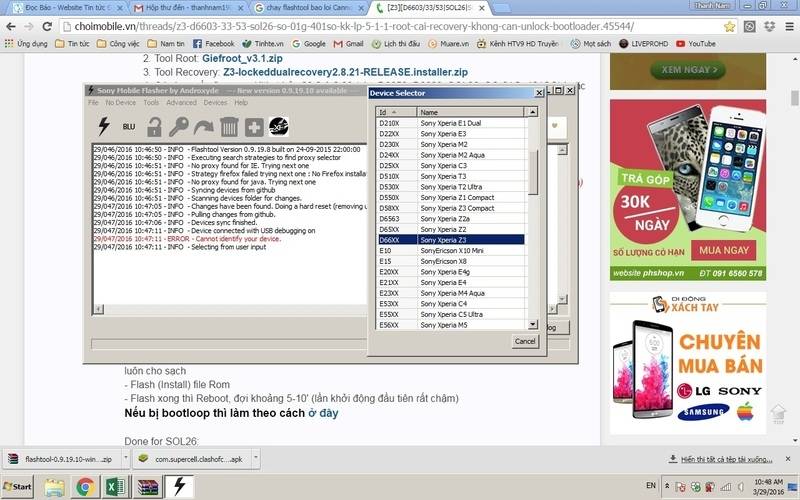Sort device list by Name column
Screen dimensions: 800x500
470,112
